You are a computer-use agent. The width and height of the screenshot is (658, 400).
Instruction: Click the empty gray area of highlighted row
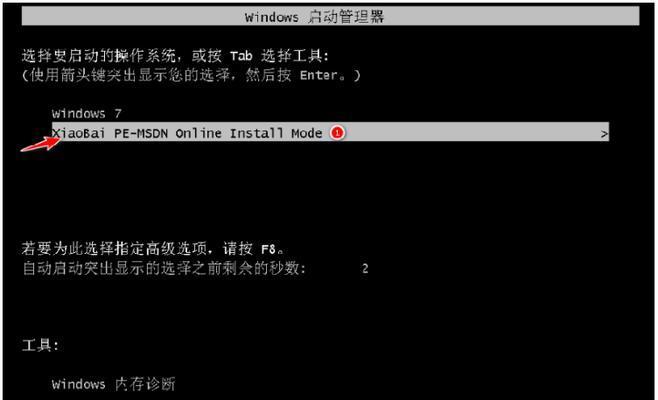pyautogui.click(x=470, y=132)
